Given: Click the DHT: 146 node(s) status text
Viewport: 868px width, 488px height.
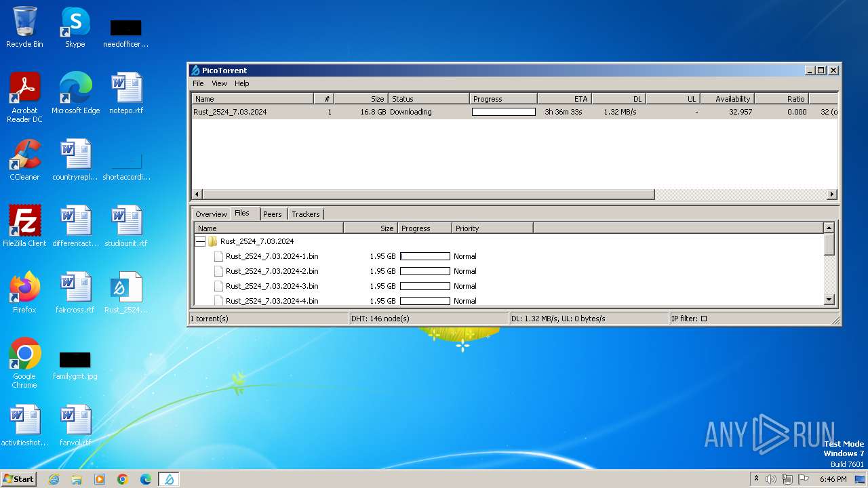Looking at the screenshot, I should tap(380, 319).
